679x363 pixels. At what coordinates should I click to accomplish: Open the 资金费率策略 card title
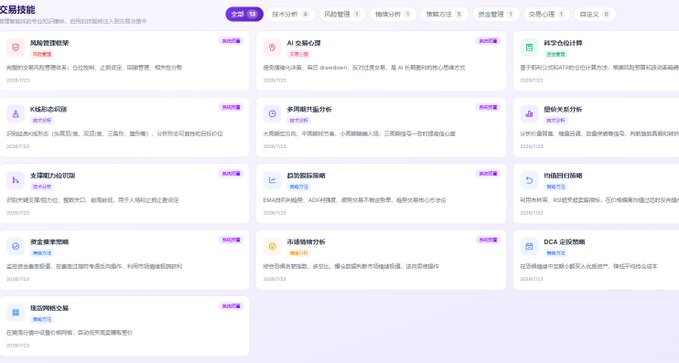click(x=49, y=242)
